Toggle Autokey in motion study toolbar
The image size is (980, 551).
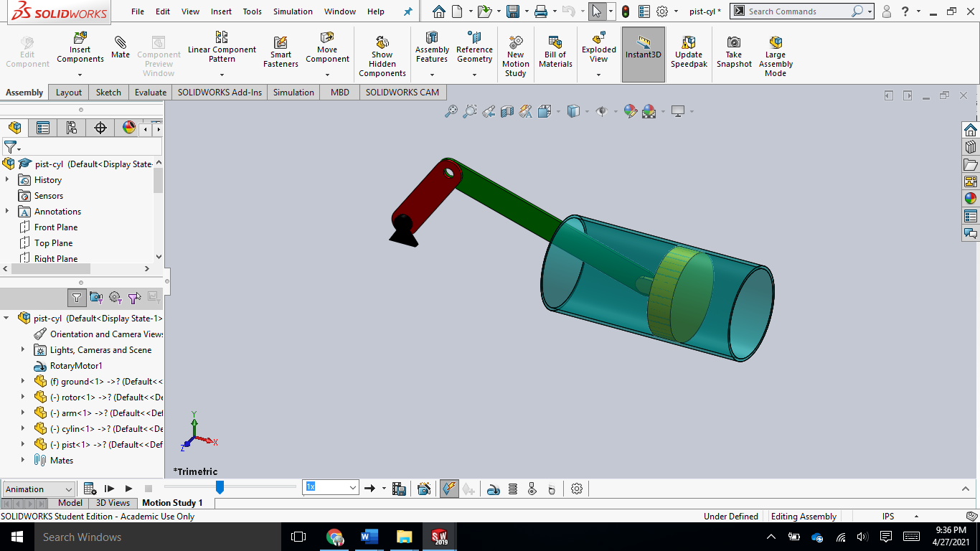point(449,489)
